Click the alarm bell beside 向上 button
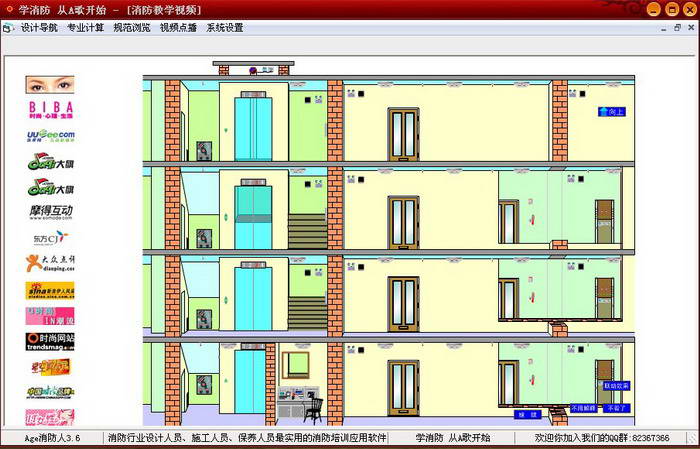Viewport: 700px width, 449px height. [x=573, y=94]
